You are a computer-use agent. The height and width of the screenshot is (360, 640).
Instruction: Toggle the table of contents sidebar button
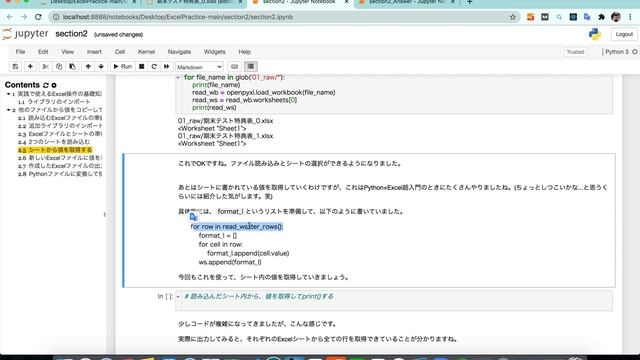click(251, 67)
